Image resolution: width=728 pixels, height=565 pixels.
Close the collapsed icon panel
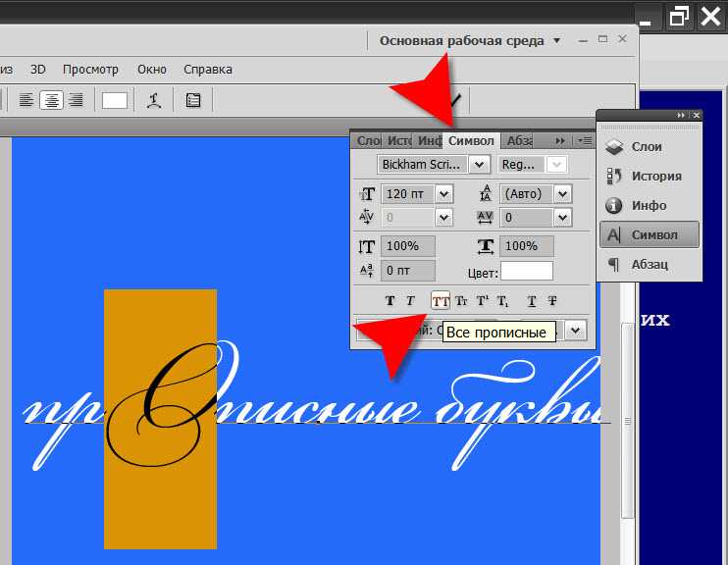coord(696,115)
